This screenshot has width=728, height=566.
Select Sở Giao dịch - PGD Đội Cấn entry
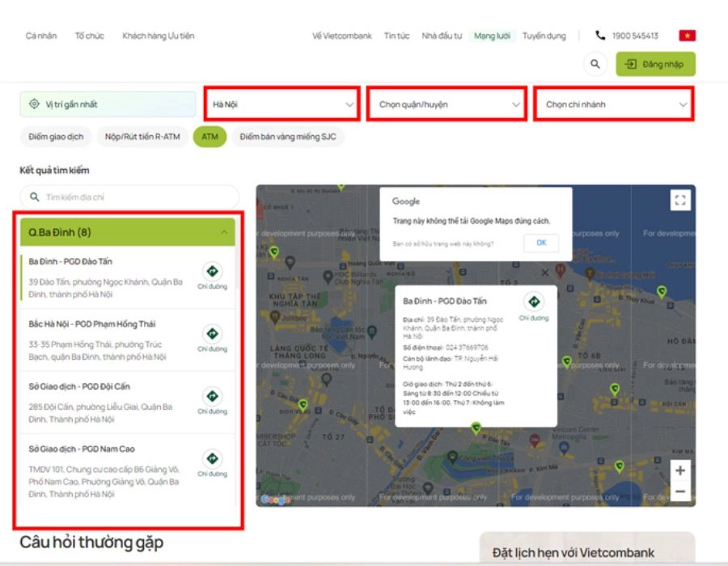click(x=128, y=403)
